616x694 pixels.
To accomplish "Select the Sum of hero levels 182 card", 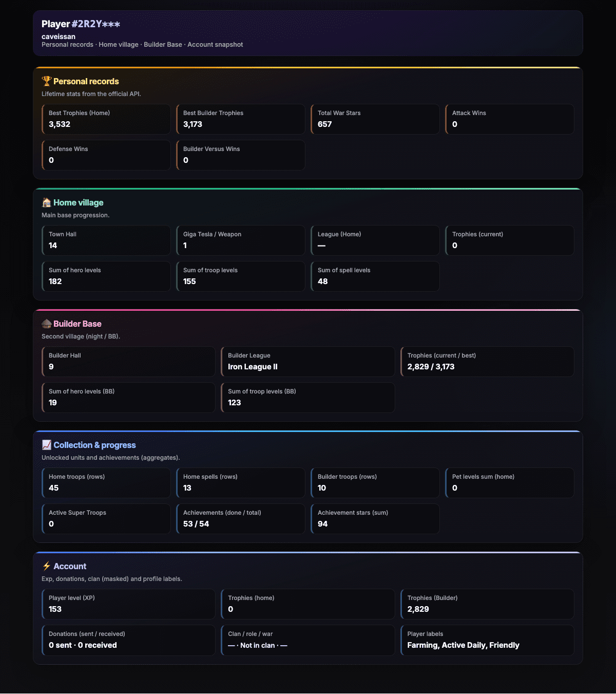I will pyautogui.click(x=106, y=276).
